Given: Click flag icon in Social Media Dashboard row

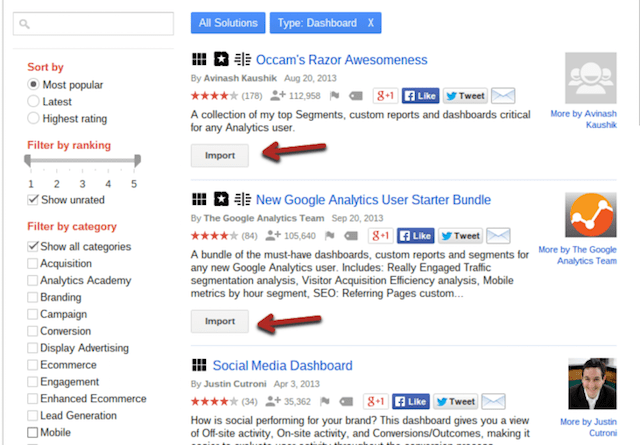Looking at the screenshot, I should 324,401.
